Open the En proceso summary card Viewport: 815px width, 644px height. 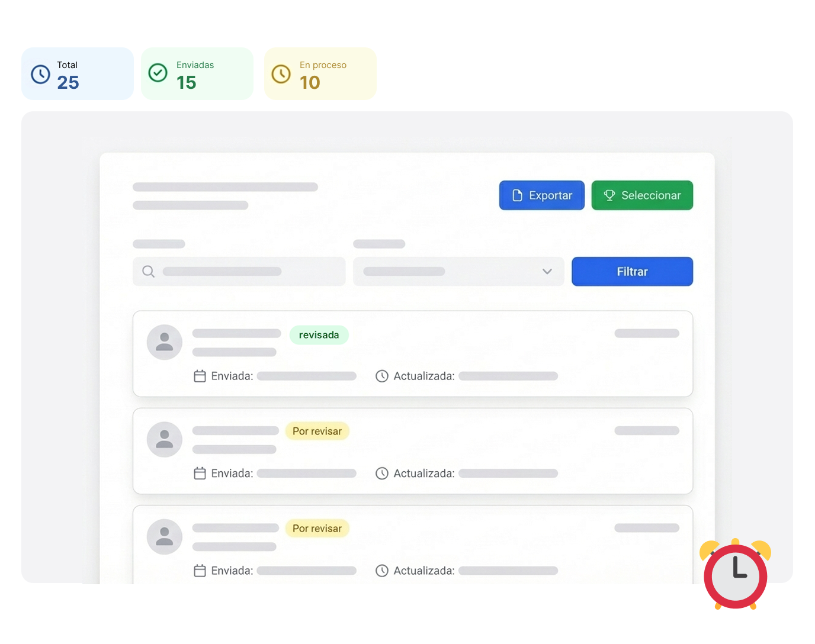(x=320, y=74)
